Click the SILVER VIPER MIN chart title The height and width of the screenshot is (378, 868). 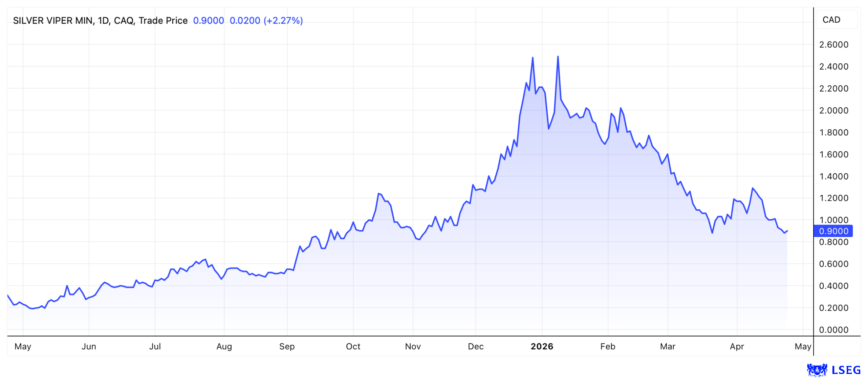(x=100, y=21)
